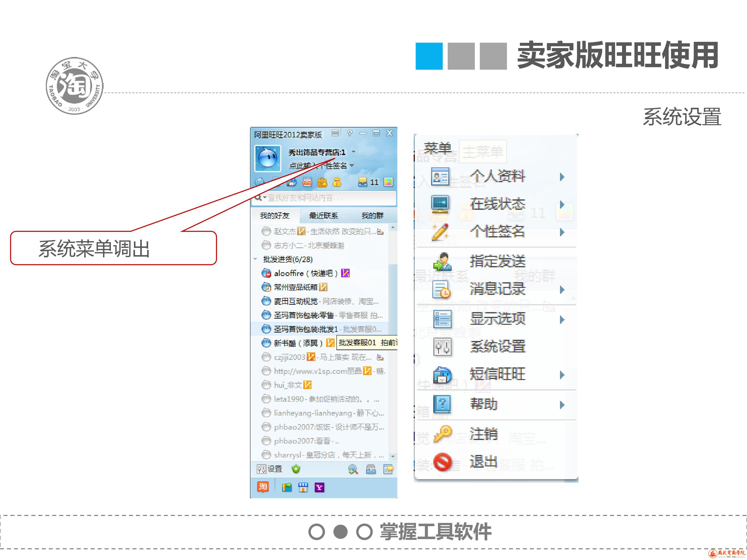Viewport: 747px width, 560px height.
Task: Click the green shield security icon
Action: (x=296, y=469)
